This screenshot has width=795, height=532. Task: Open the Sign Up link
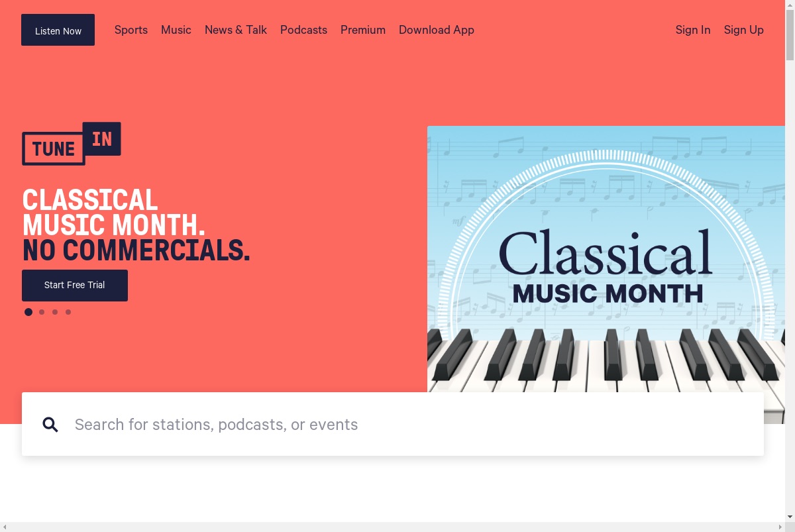point(744,30)
